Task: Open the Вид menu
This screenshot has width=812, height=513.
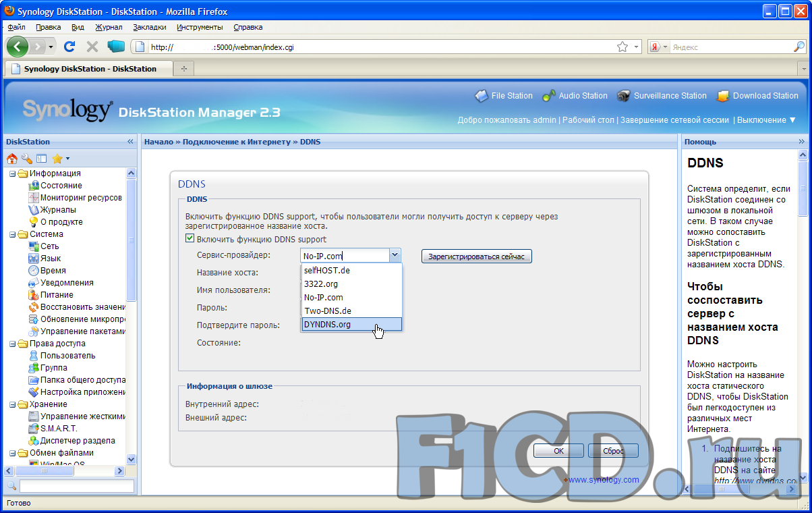Action: pos(78,27)
